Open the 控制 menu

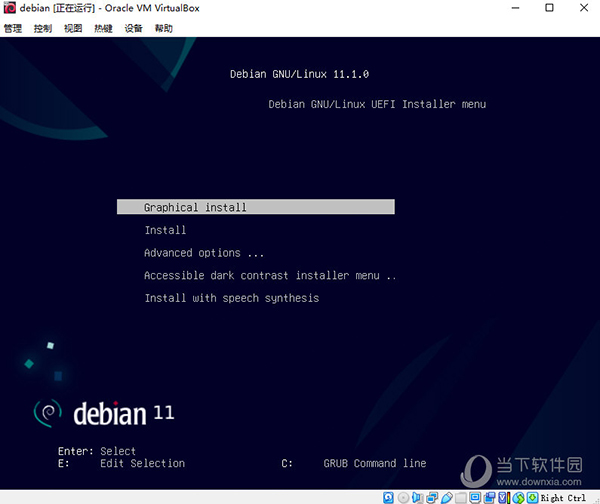[x=43, y=28]
